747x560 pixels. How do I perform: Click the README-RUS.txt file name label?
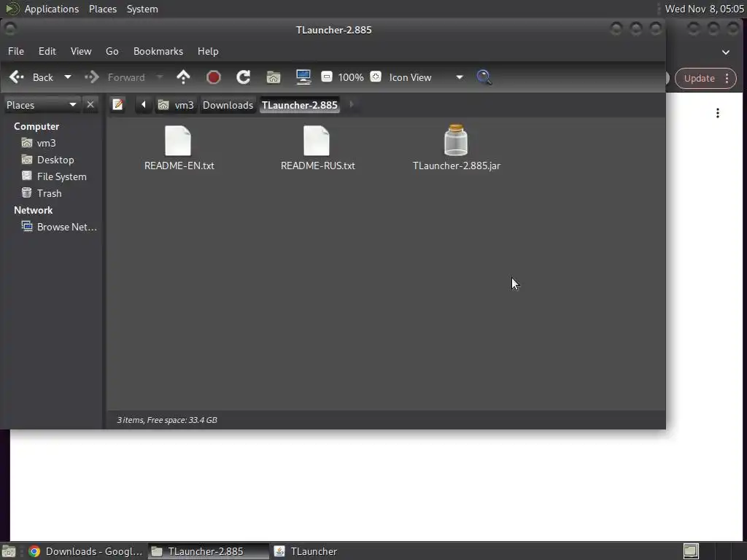[318, 166]
